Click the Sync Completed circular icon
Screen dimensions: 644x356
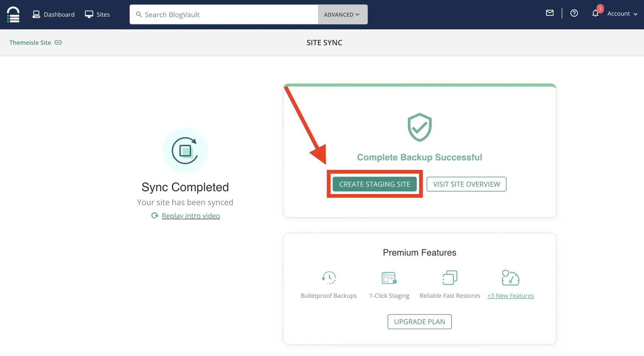pos(185,151)
